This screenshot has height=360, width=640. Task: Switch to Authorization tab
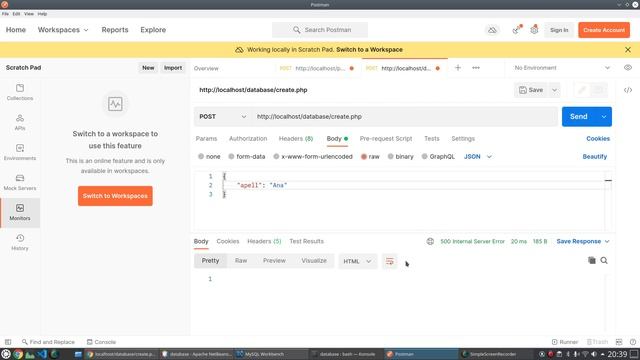click(x=248, y=139)
